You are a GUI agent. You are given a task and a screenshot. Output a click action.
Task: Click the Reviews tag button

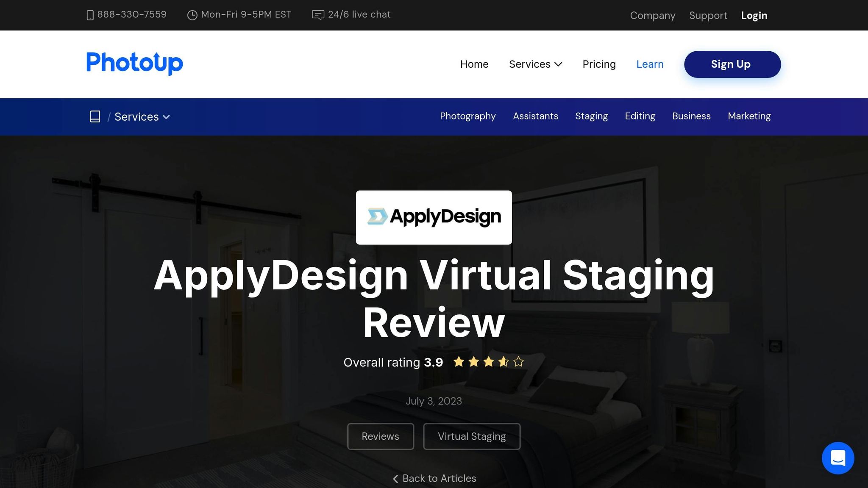point(380,436)
